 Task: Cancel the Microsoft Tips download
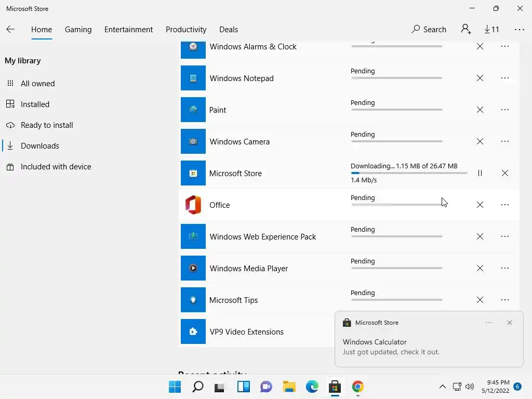[480, 300]
